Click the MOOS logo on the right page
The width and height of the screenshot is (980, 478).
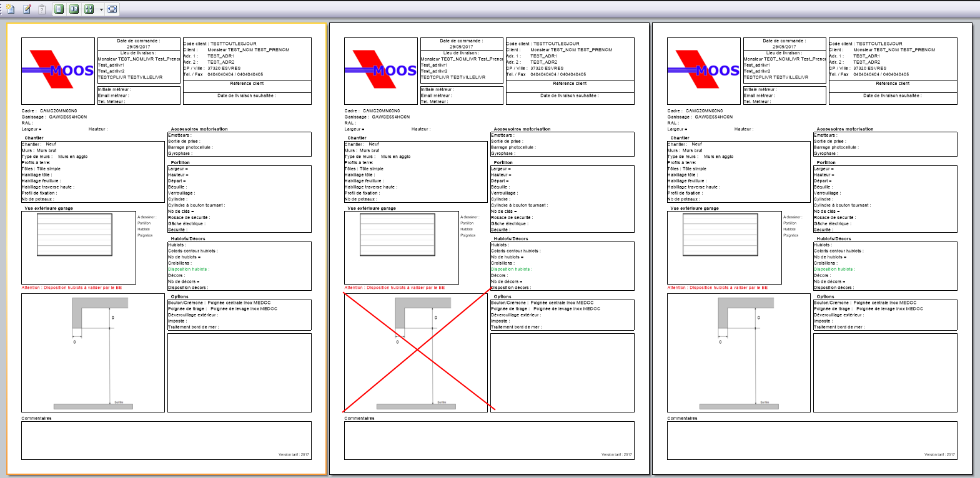click(x=704, y=71)
